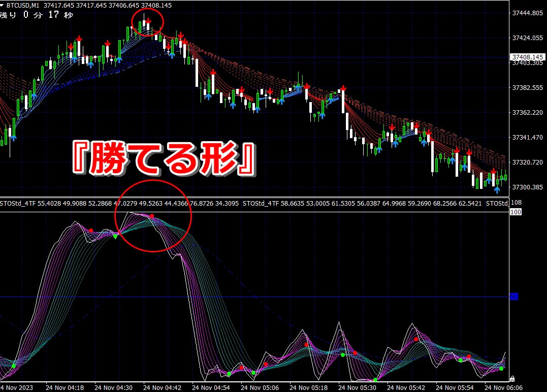Screen dimensions: 547x392
Task: Click the 24 Nov 04:54 time label
Action: (211, 388)
